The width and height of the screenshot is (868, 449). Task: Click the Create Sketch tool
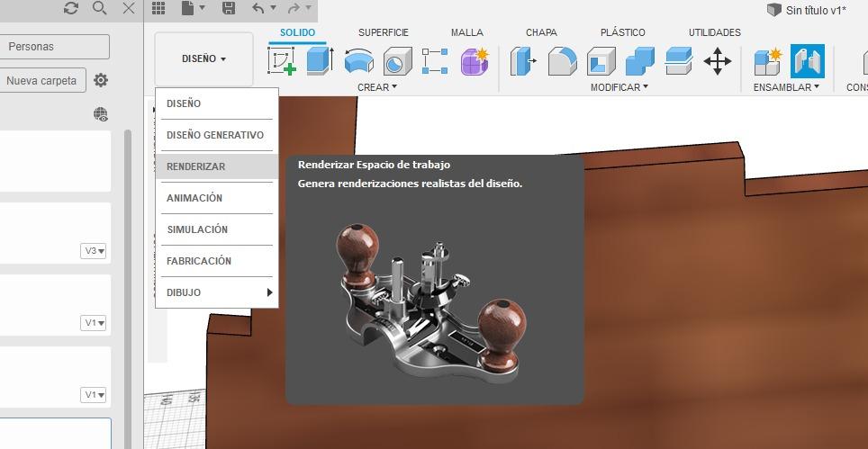[x=282, y=61]
